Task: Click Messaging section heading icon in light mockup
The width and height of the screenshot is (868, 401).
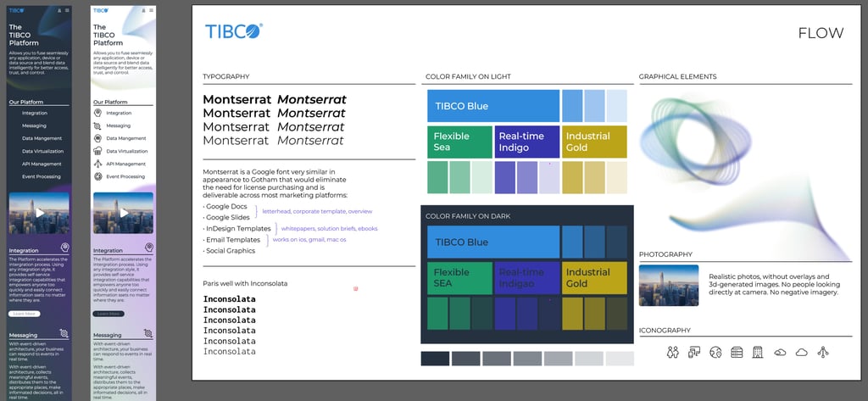Action: (x=147, y=333)
